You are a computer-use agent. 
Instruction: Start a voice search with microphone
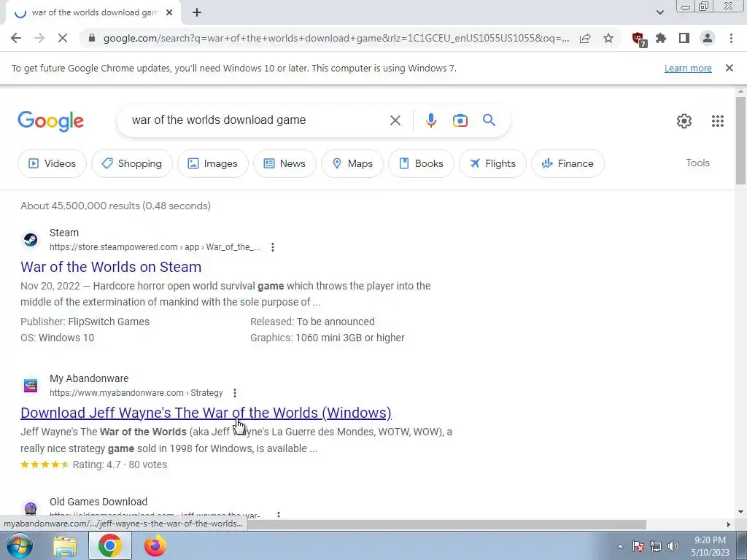pos(430,120)
